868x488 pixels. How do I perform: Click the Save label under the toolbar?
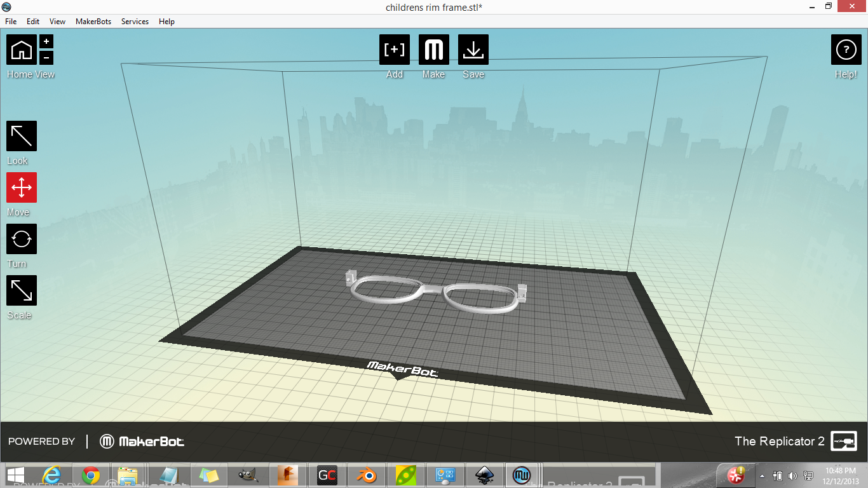pos(473,74)
